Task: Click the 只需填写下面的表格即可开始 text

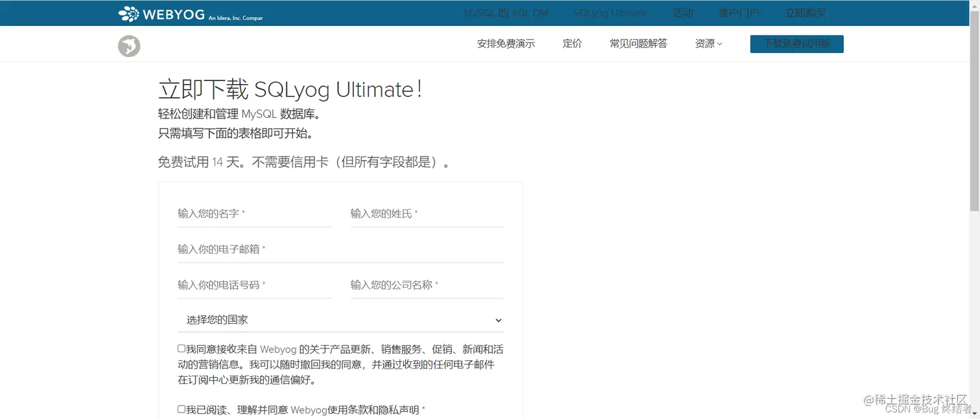Action: click(236, 133)
